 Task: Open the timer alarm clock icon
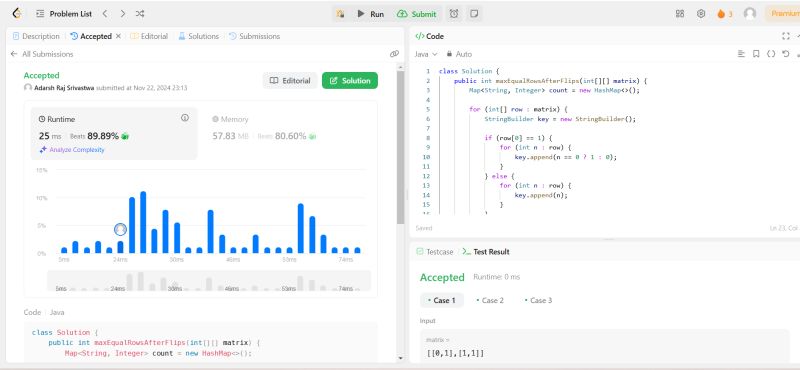click(454, 14)
